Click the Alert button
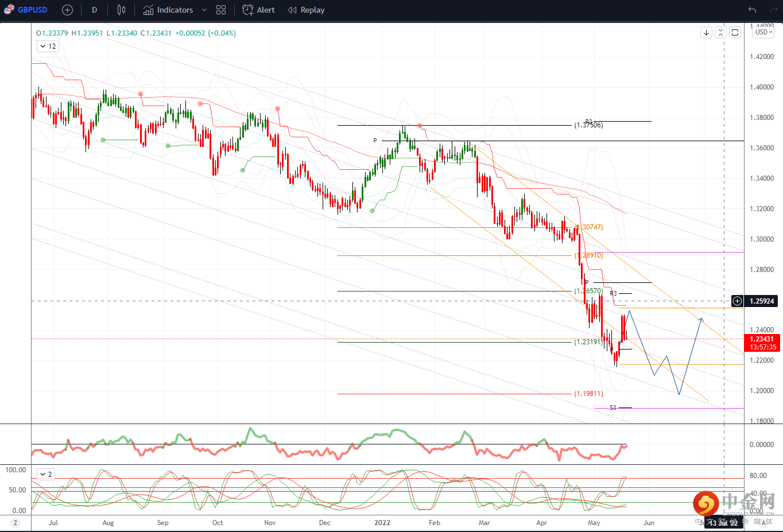The image size is (783, 532). click(258, 10)
